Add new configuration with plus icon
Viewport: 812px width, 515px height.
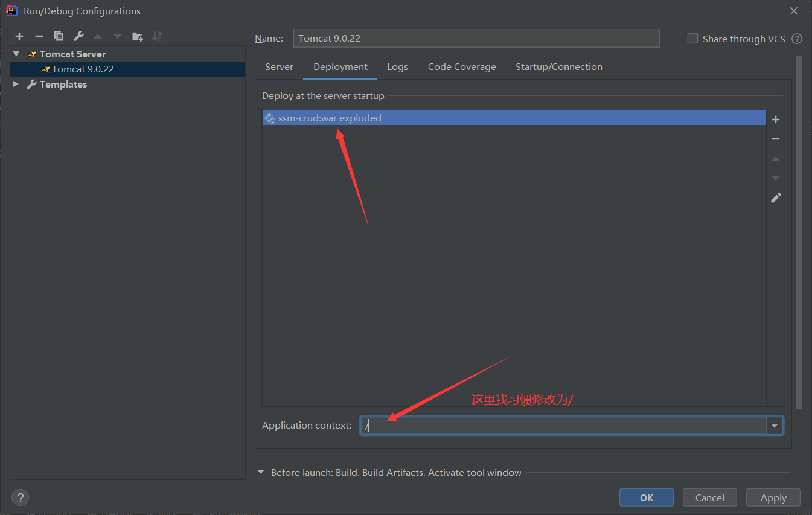point(19,36)
